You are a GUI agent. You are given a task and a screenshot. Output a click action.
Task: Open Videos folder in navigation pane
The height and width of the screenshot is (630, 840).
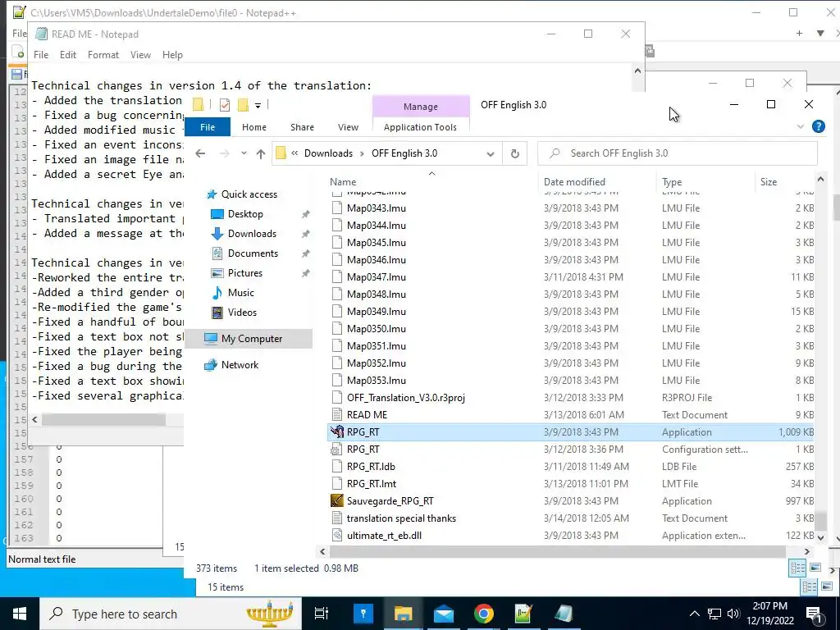coord(242,313)
